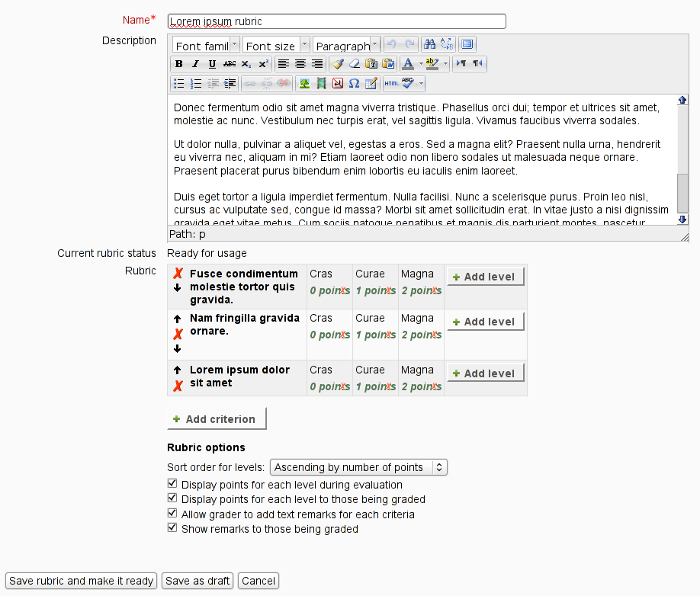700x596 pixels.
Task: Toggle fullscreen editor mode
Action: click(x=467, y=45)
